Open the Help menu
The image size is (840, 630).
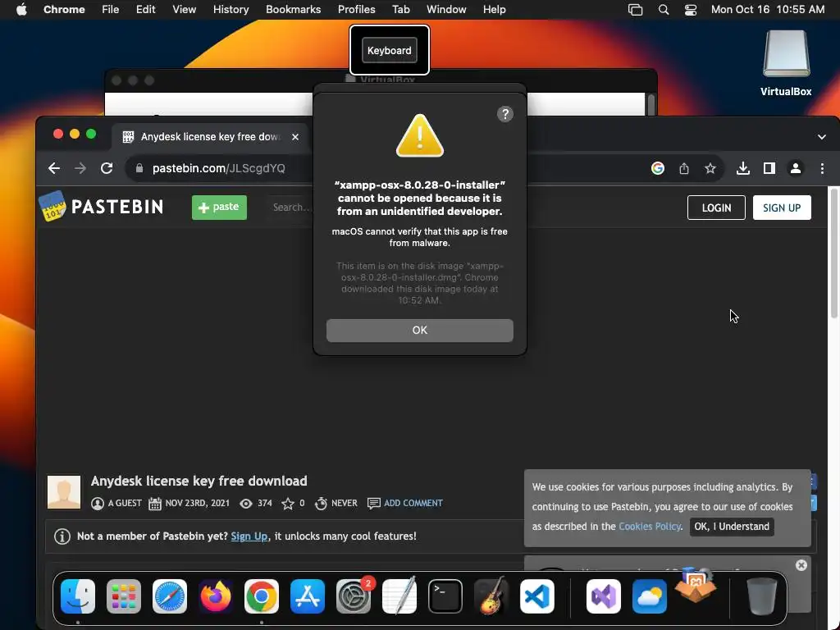point(494,10)
